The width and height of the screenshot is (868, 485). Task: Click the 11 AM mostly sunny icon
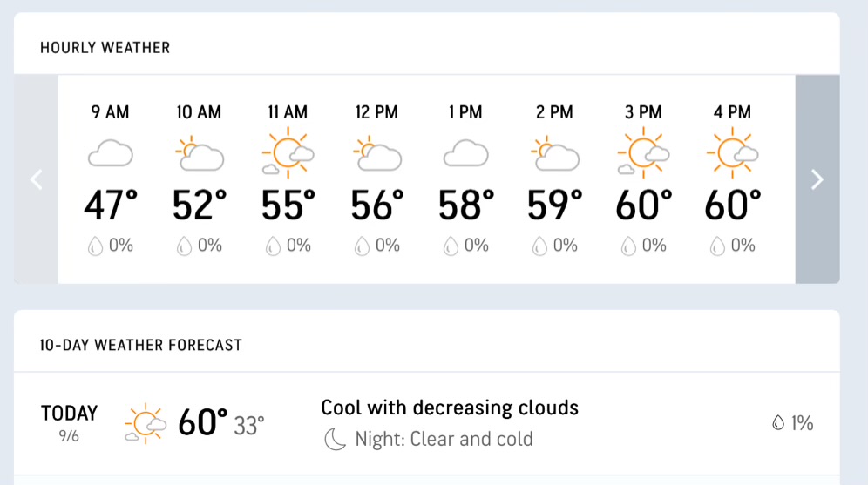pos(288,152)
